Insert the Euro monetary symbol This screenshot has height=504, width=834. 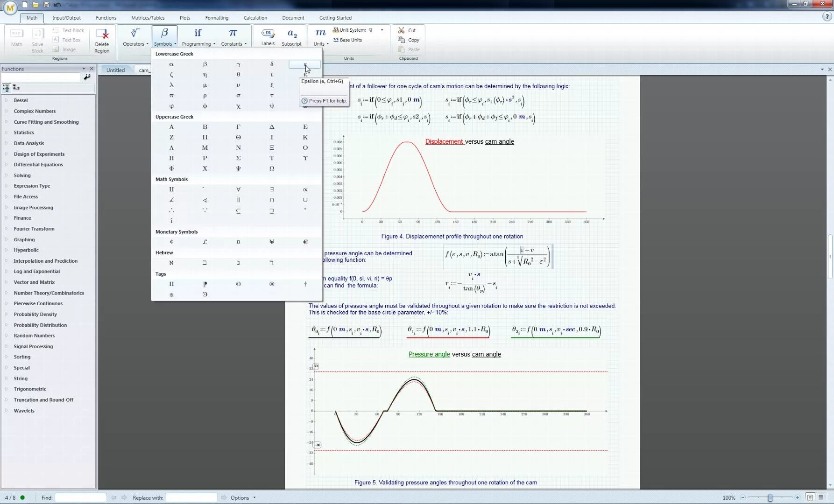(x=305, y=242)
